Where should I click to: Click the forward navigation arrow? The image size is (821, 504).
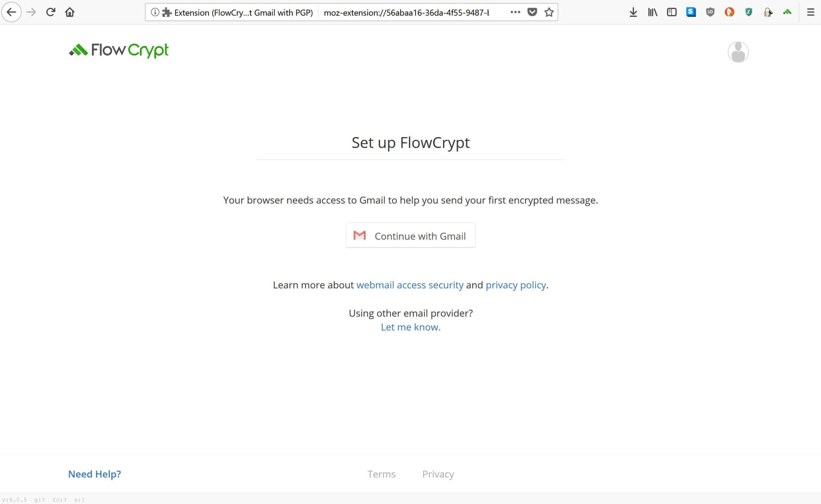pyautogui.click(x=31, y=12)
